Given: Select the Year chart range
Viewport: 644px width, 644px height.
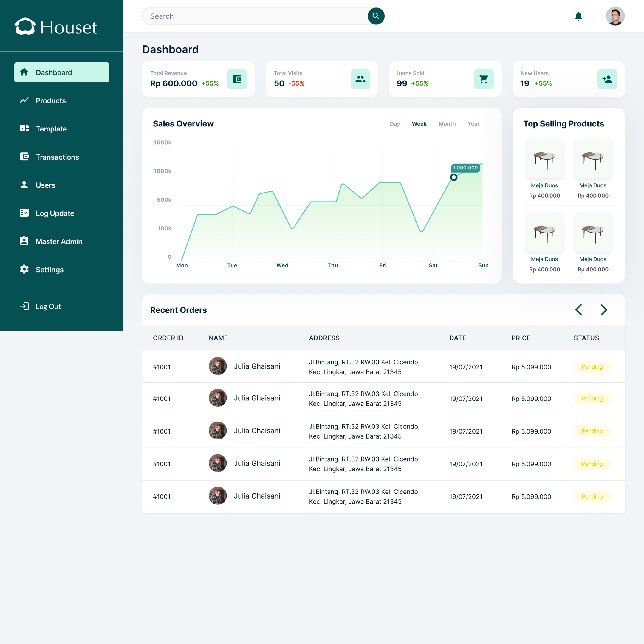Looking at the screenshot, I should [473, 124].
